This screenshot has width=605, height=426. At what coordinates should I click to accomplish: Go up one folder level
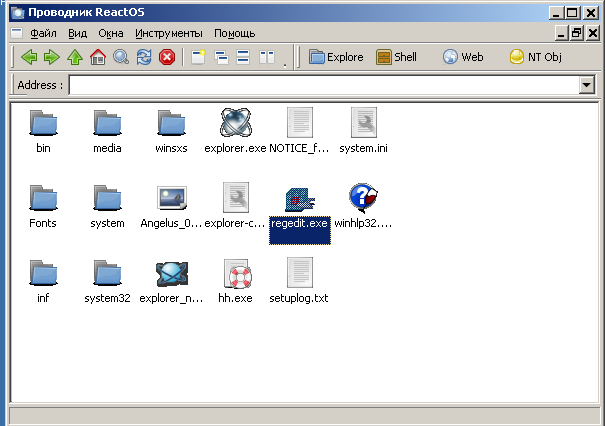pyautogui.click(x=75, y=57)
